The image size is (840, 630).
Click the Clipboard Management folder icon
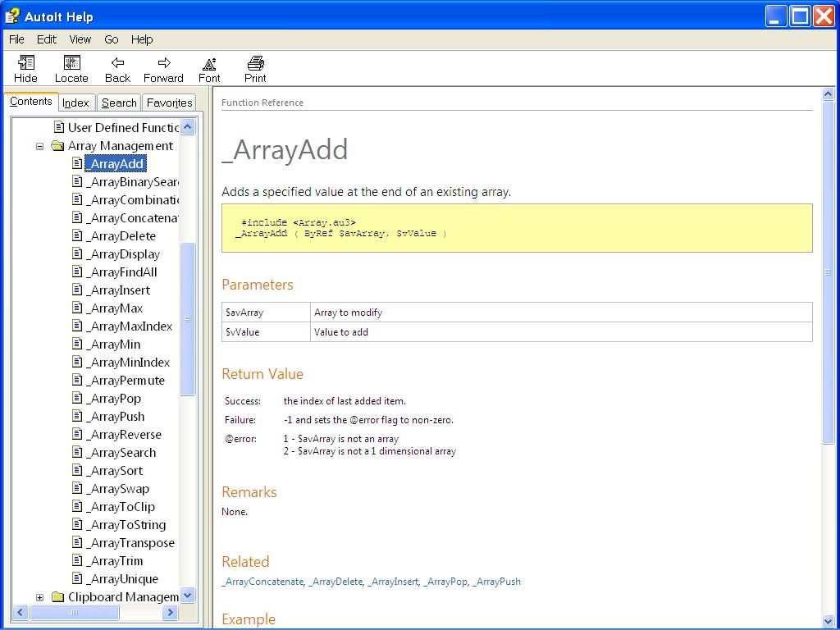click(57, 597)
